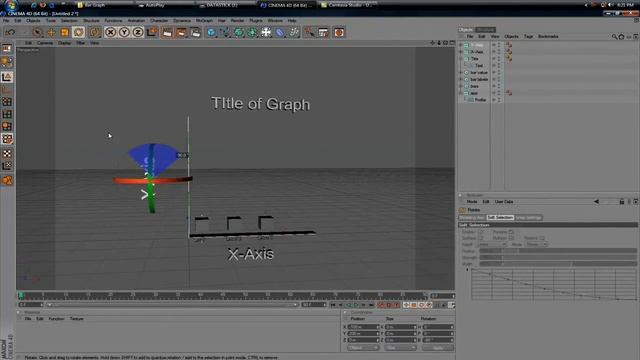This screenshot has width=640, height=360.
Task: Select the Move tool icon
Action: pyautogui.click(x=51, y=32)
